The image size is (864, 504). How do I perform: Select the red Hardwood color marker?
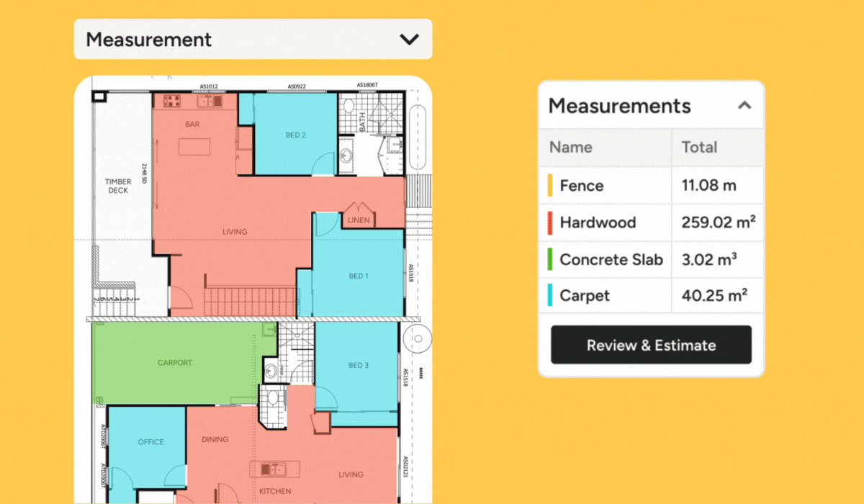(x=550, y=222)
